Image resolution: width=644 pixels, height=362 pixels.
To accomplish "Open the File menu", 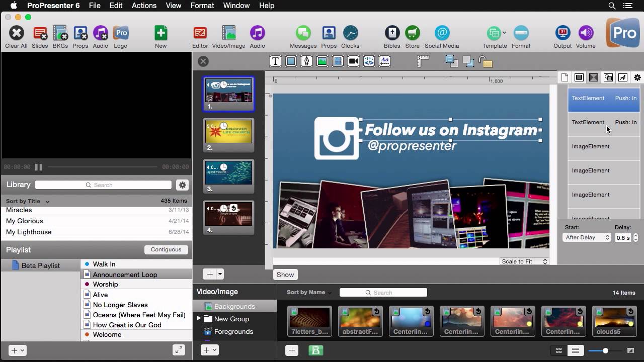I will tap(95, 6).
